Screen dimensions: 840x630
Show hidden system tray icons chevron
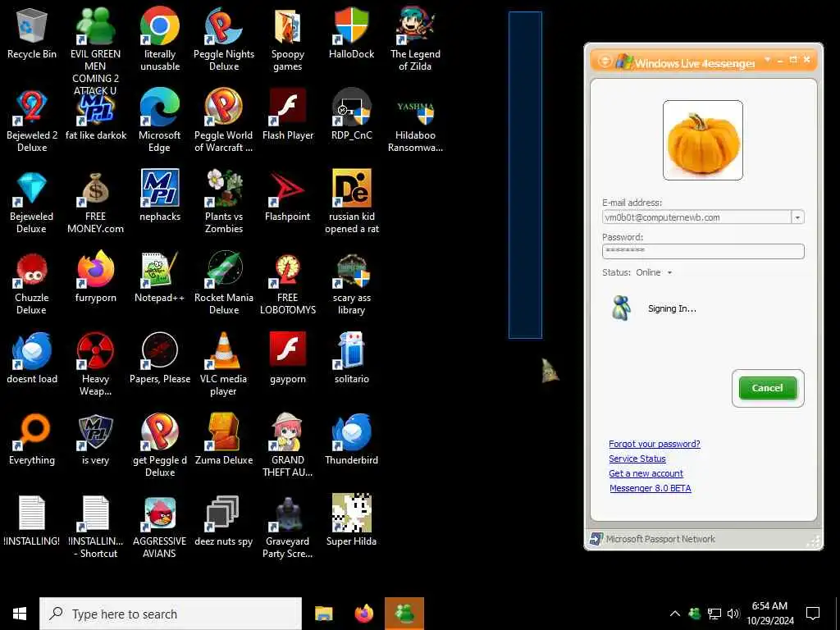pos(675,614)
